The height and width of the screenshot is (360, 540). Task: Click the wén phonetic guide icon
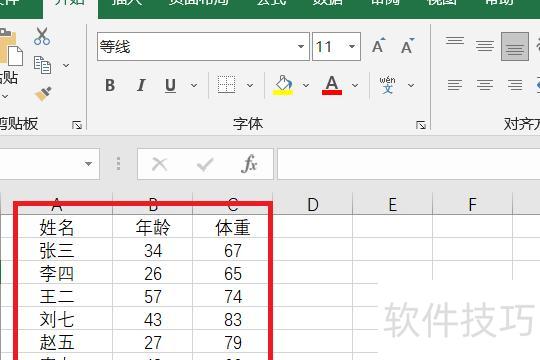click(387, 85)
